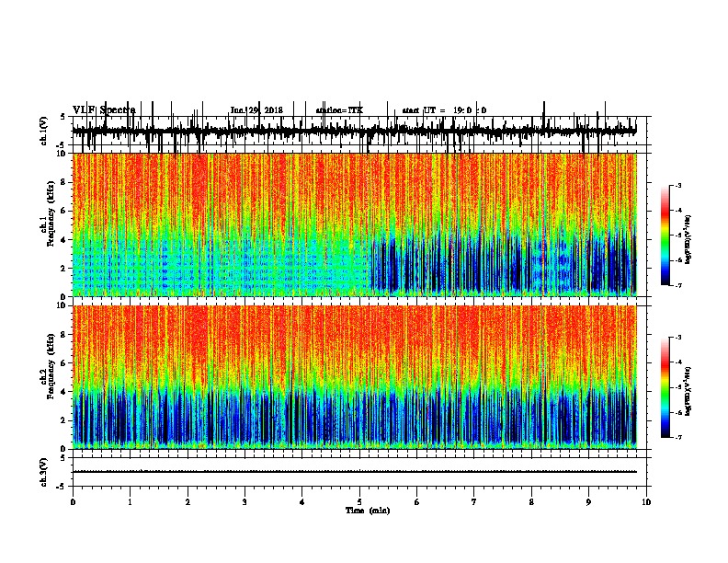Image resolution: width=728 pixels, height=563 pixels.
Task: Click the "10" time axis tick label
Action: [646, 502]
